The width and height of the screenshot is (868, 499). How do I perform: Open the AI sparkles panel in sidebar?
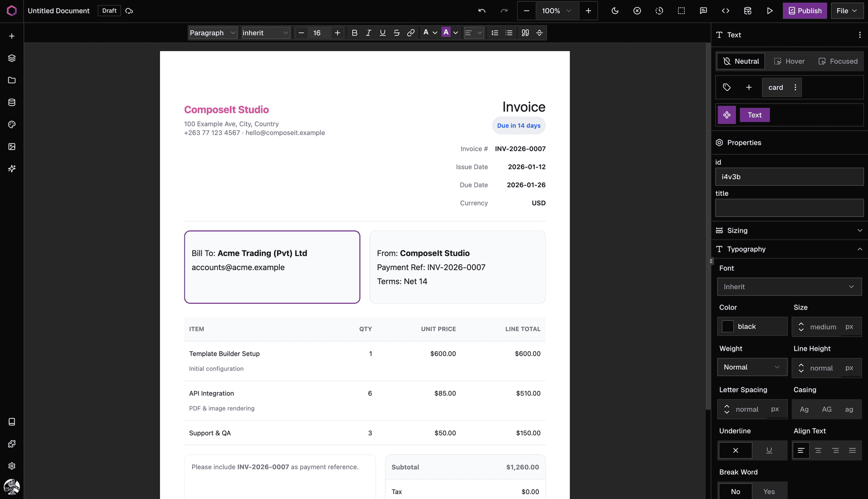click(x=11, y=169)
